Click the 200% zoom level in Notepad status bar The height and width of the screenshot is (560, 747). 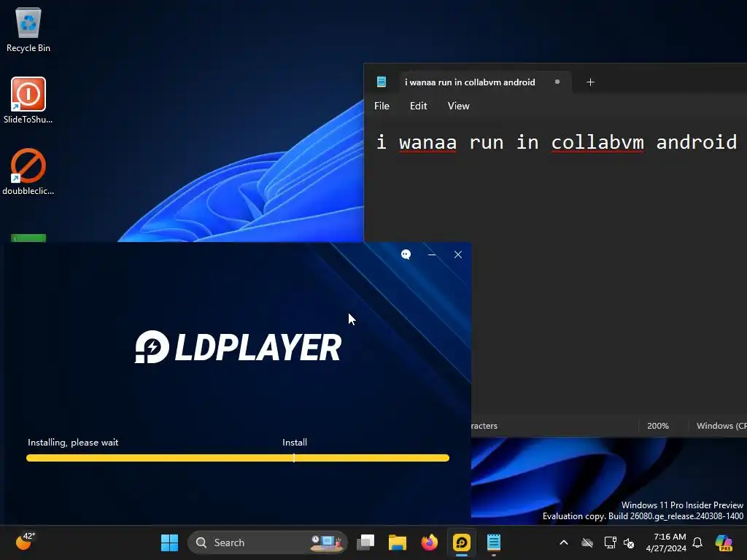pyautogui.click(x=657, y=426)
